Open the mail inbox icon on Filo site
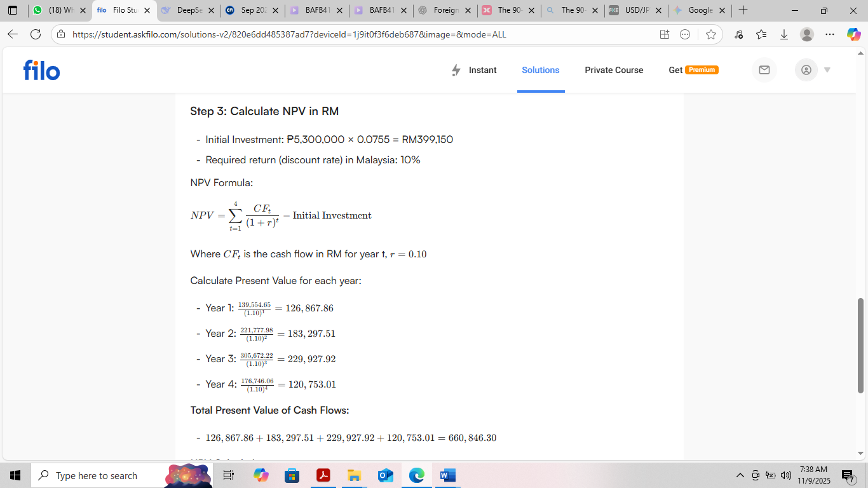 tap(764, 70)
